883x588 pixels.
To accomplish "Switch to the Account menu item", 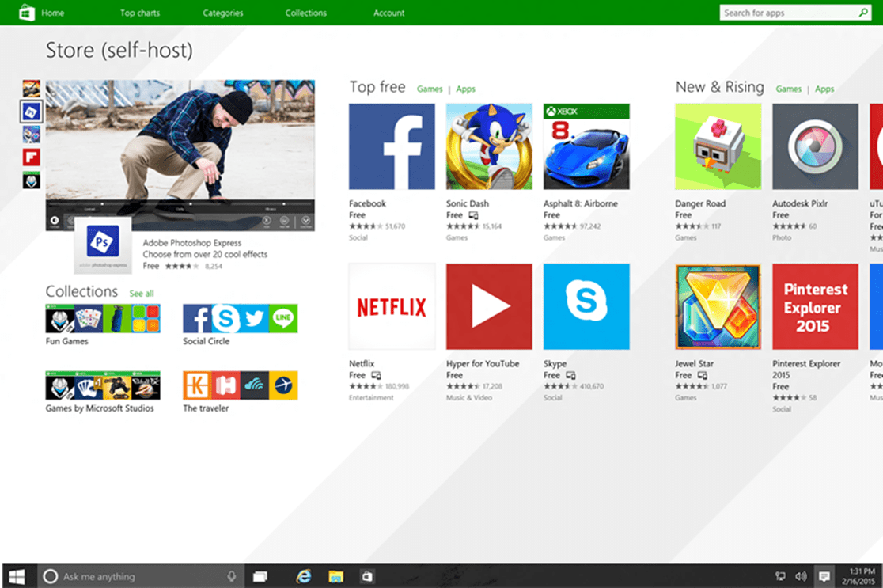I will (388, 13).
